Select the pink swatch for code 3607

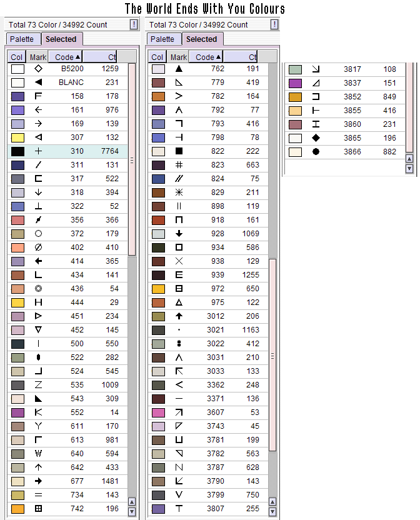point(158,412)
